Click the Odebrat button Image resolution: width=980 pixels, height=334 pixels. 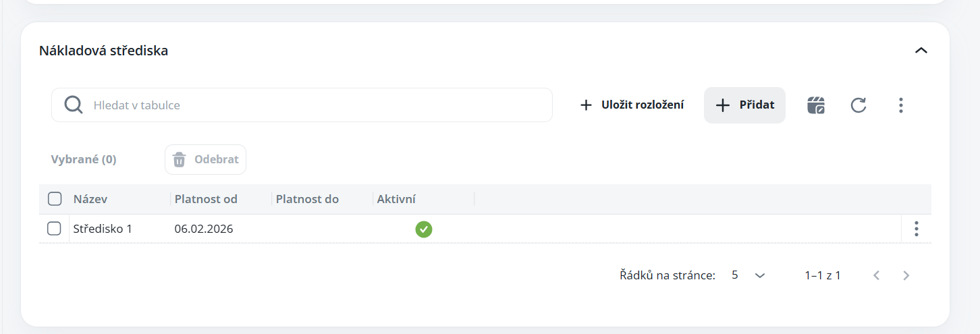point(206,160)
